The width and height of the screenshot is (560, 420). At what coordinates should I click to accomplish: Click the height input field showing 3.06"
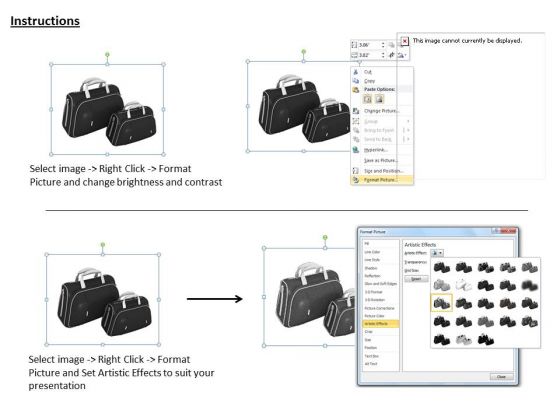tap(369, 45)
